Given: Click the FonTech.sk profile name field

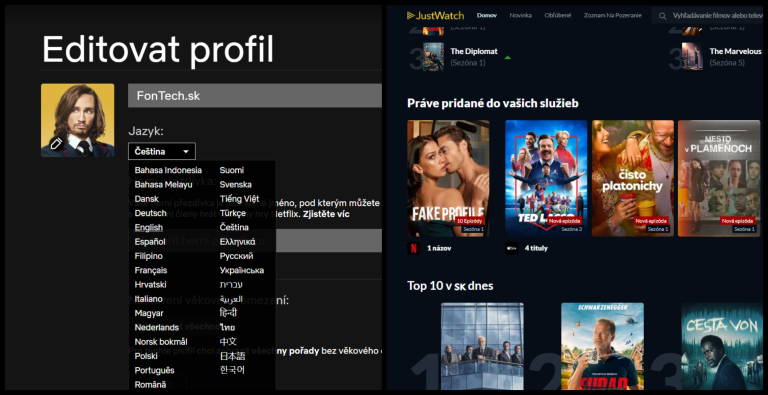Looking at the screenshot, I should 255,96.
